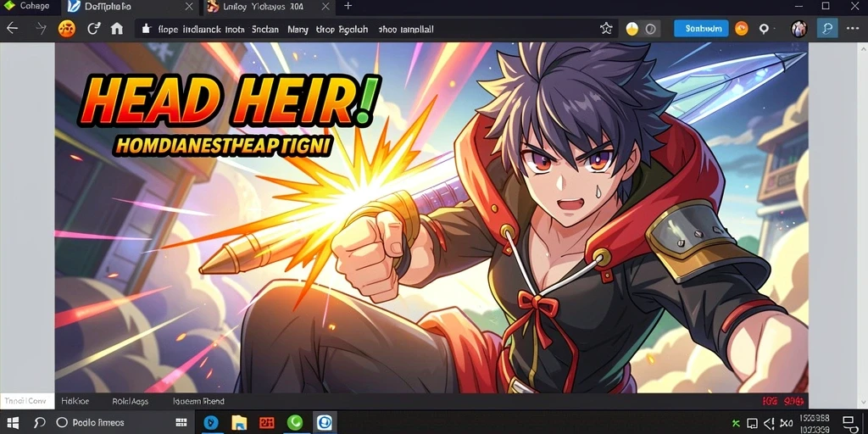
Task: Open the green circular taskbar app
Action: 295,422
